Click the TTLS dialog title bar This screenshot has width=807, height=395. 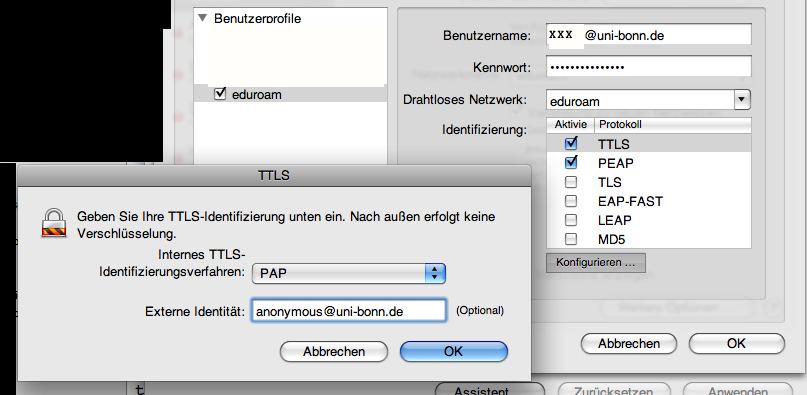[274, 176]
